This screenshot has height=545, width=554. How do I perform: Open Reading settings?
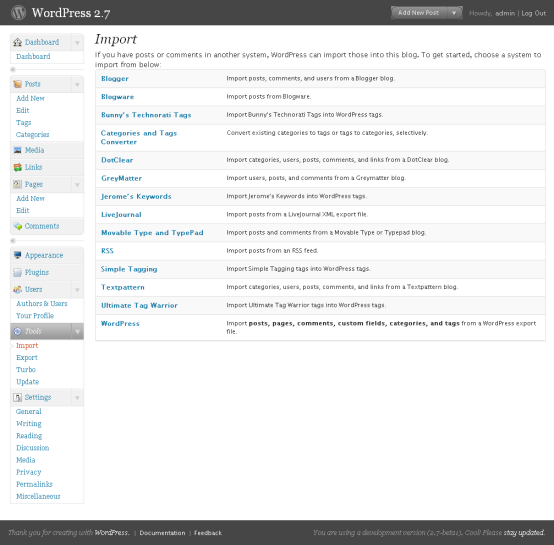[x=29, y=436]
